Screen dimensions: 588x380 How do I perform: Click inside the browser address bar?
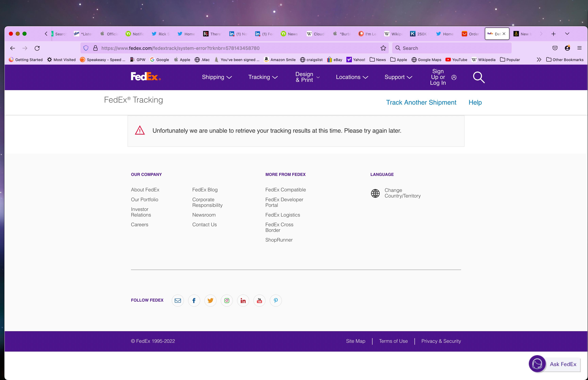[x=222, y=48]
